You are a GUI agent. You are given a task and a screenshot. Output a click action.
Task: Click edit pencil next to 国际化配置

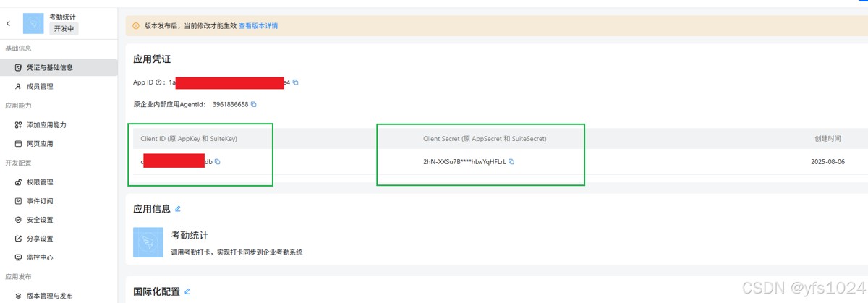click(187, 291)
